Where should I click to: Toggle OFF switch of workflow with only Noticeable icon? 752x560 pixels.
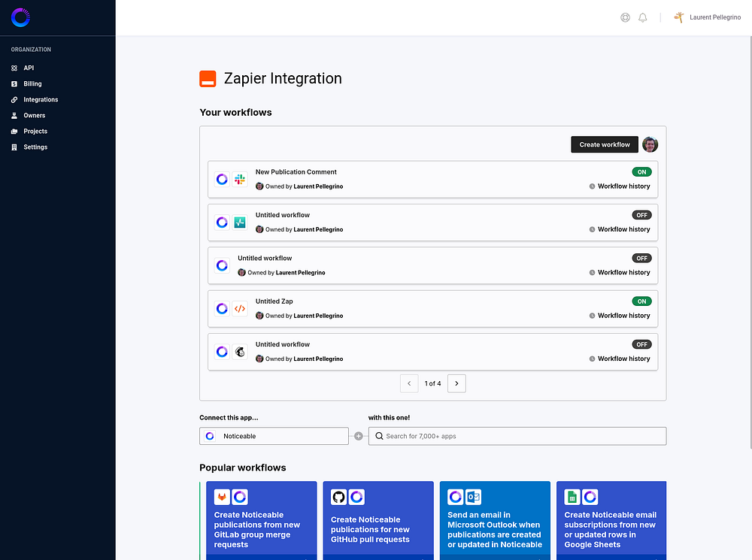(x=641, y=259)
